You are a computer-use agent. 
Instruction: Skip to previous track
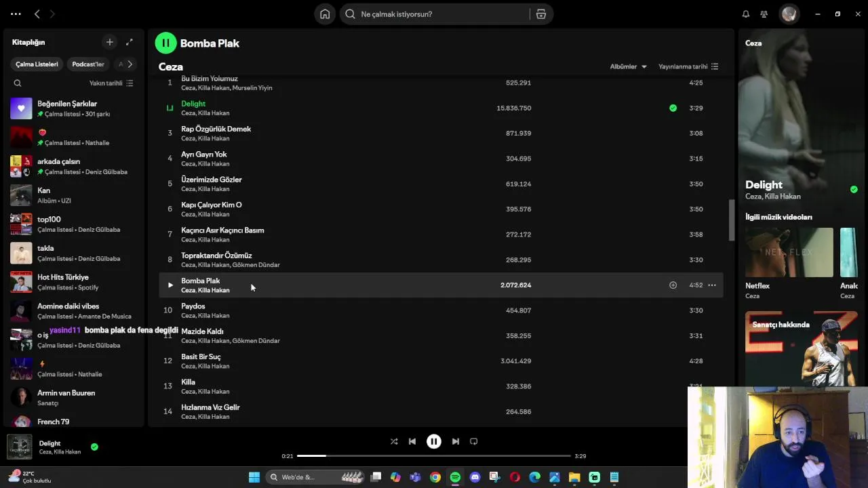[x=412, y=441]
